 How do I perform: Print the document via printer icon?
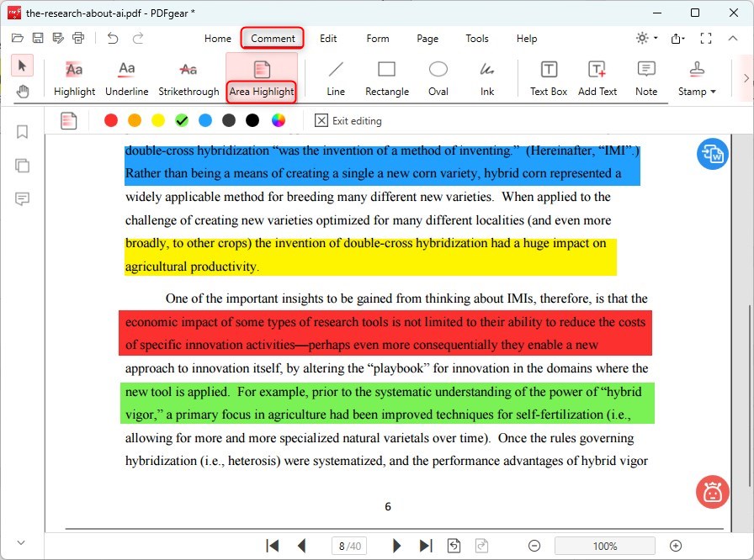(78, 38)
